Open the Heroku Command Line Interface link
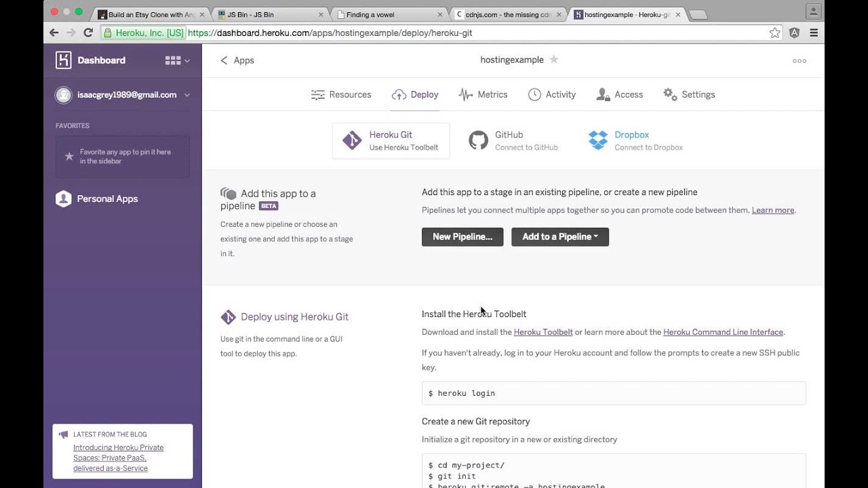This screenshot has width=868, height=488. click(723, 332)
